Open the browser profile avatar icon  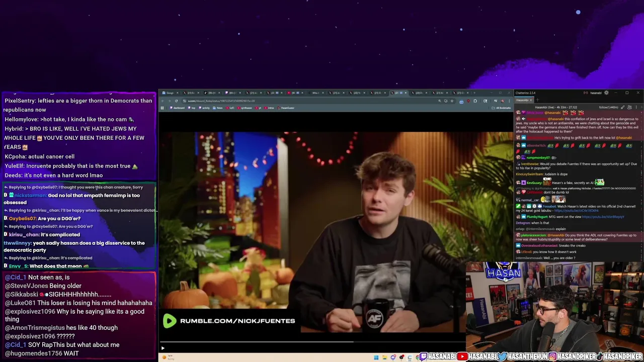click(x=503, y=101)
